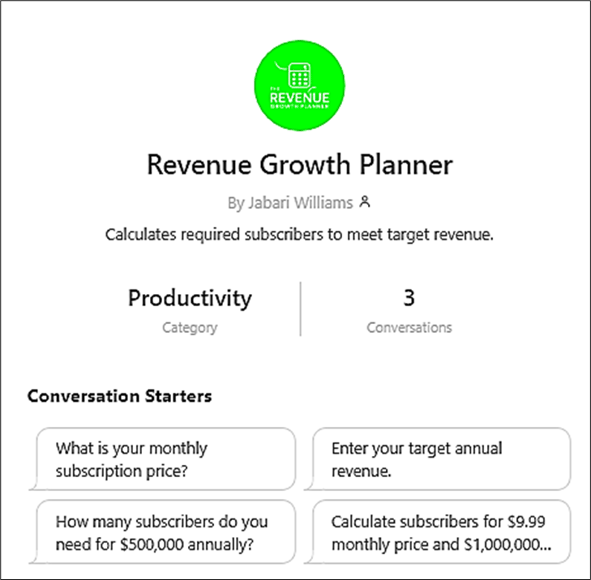The height and width of the screenshot is (580, 591).
Task: Click the number 3 conversations count
Action: click(x=409, y=298)
